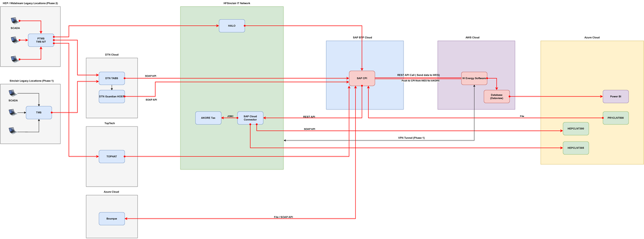This screenshot has width=644, height=239.
Task: Select the DTN TABS node
Action: coord(112,78)
